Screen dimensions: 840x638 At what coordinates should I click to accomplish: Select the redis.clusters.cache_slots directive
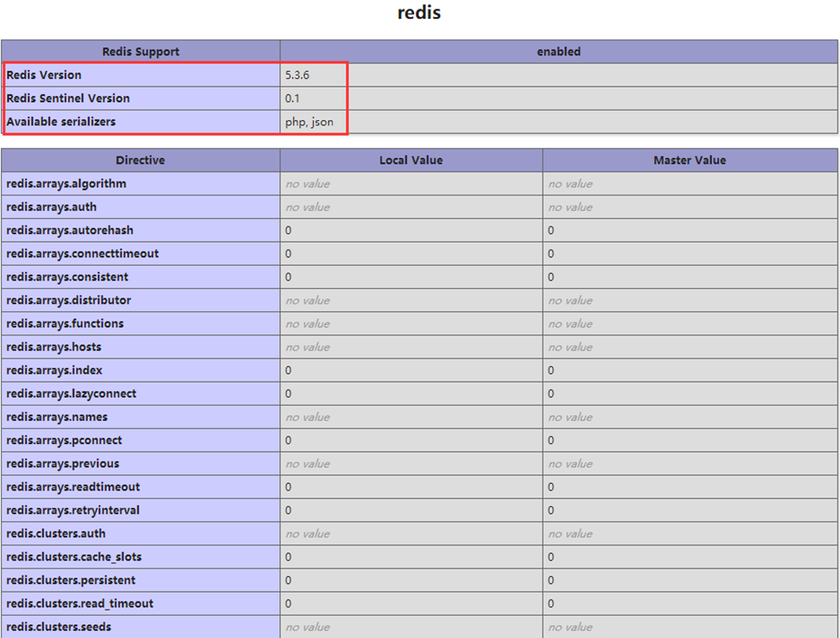point(74,557)
